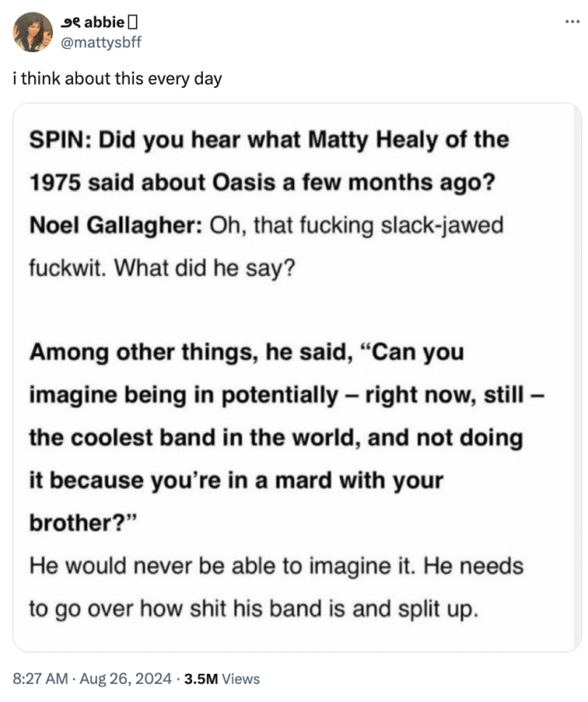Click the bold "SPIN:" label in the image
This screenshot has width=588, height=702.
[x=60, y=140]
